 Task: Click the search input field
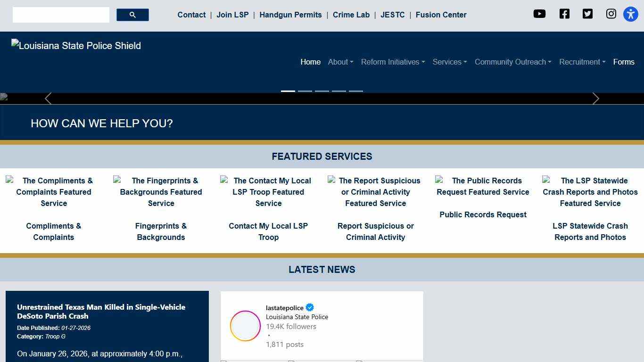61,15
